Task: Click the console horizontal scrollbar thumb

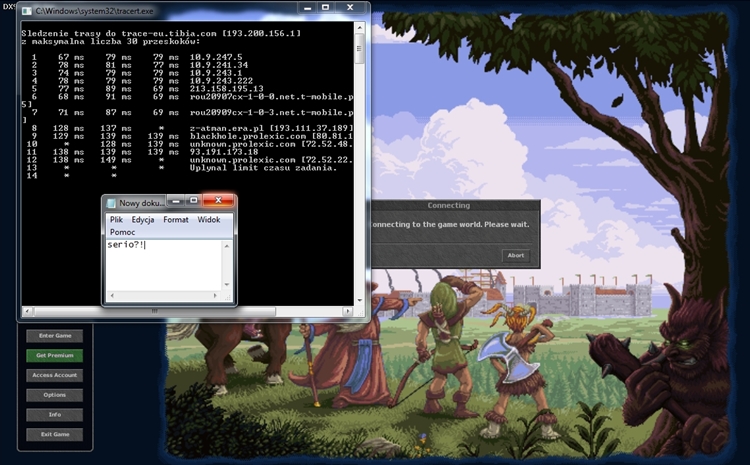Action: 154,311
